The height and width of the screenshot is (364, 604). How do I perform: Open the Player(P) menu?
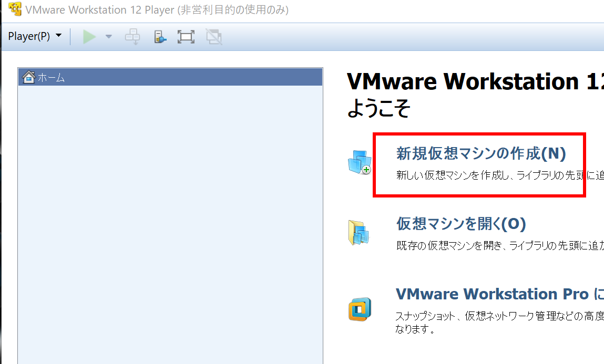[35, 36]
